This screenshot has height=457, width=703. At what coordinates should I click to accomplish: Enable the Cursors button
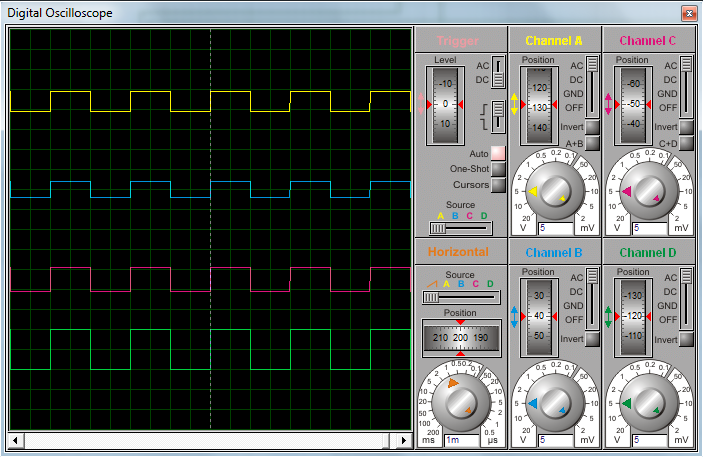pos(498,184)
